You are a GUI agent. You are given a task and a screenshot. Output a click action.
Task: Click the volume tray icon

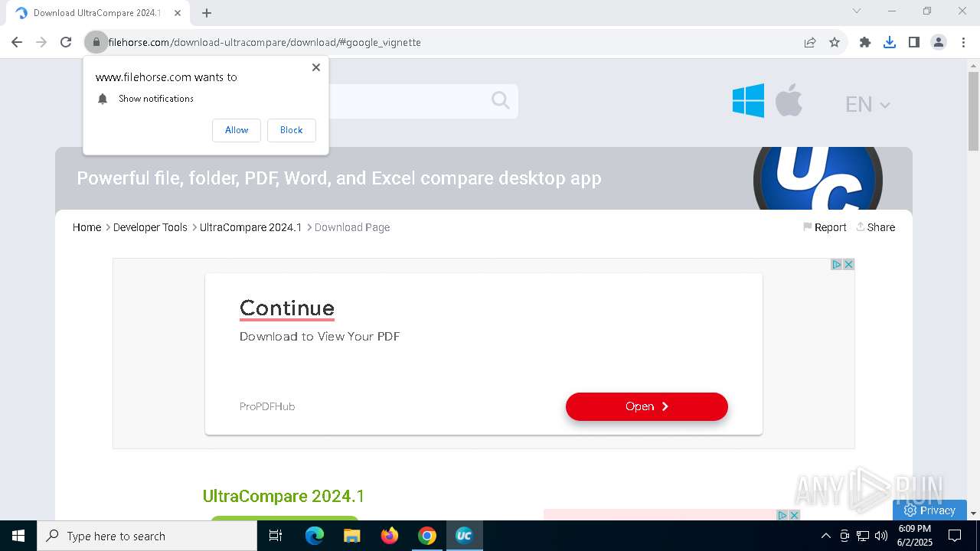coord(881,536)
